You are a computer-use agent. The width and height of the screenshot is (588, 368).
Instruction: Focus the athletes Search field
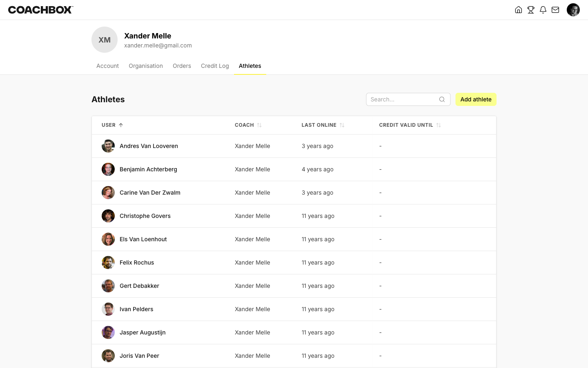pyautogui.click(x=408, y=99)
